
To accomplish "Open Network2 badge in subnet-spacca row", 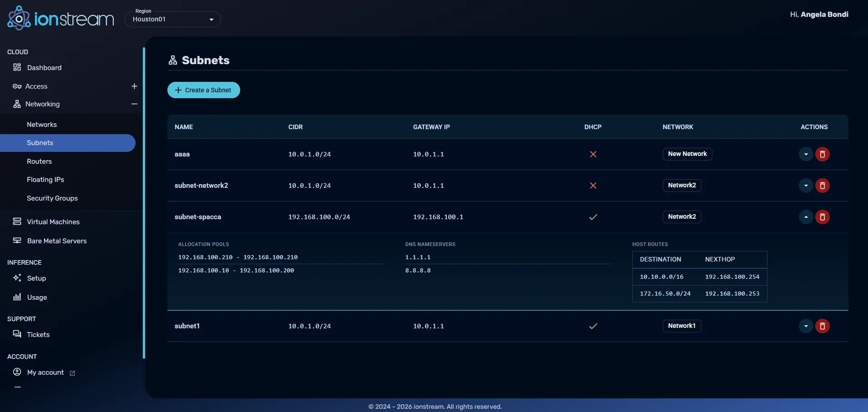I will (682, 217).
